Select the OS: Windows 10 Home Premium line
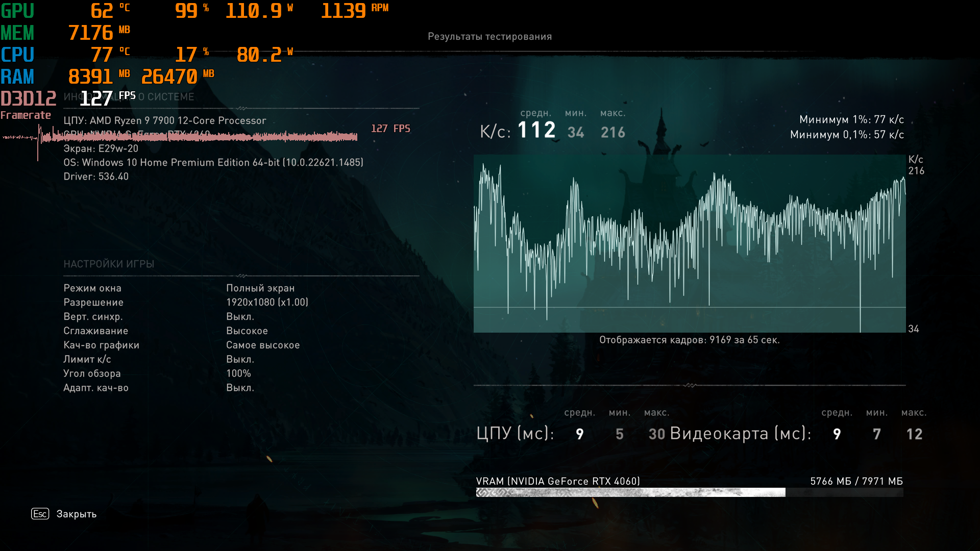Image resolution: width=980 pixels, height=551 pixels. point(213,162)
